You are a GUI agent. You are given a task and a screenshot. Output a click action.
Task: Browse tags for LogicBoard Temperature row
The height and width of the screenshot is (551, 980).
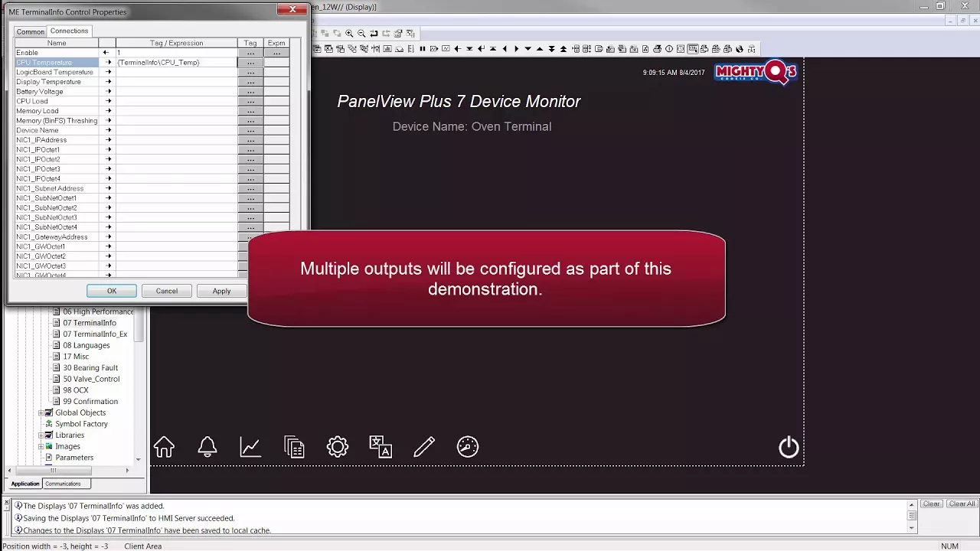(250, 72)
